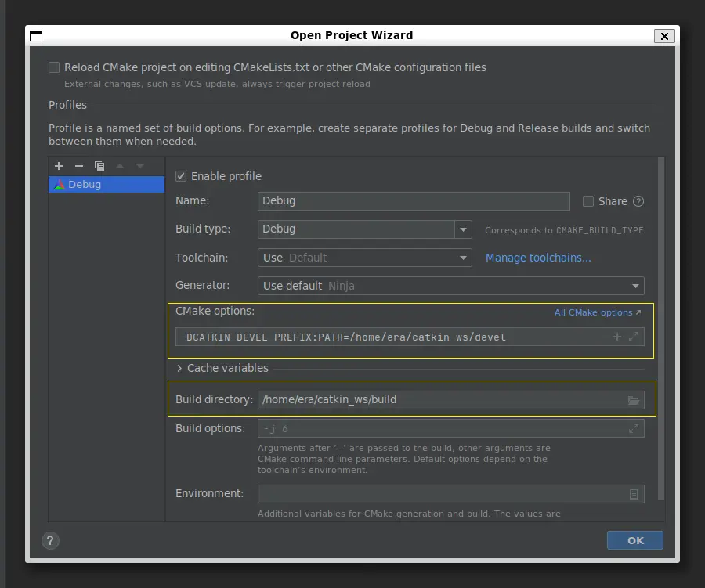This screenshot has width=705, height=588.
Task: Click help icon next to Share
Action: point(638,201)
